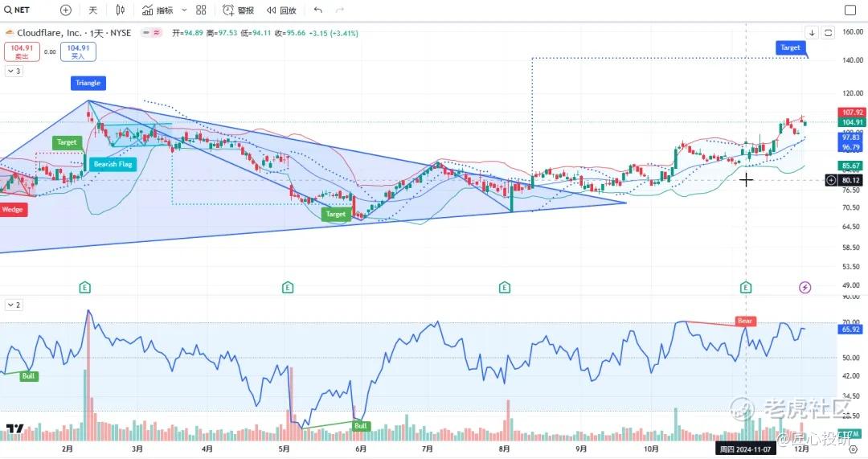Open the earnings E marker in May

click(288, 287)
